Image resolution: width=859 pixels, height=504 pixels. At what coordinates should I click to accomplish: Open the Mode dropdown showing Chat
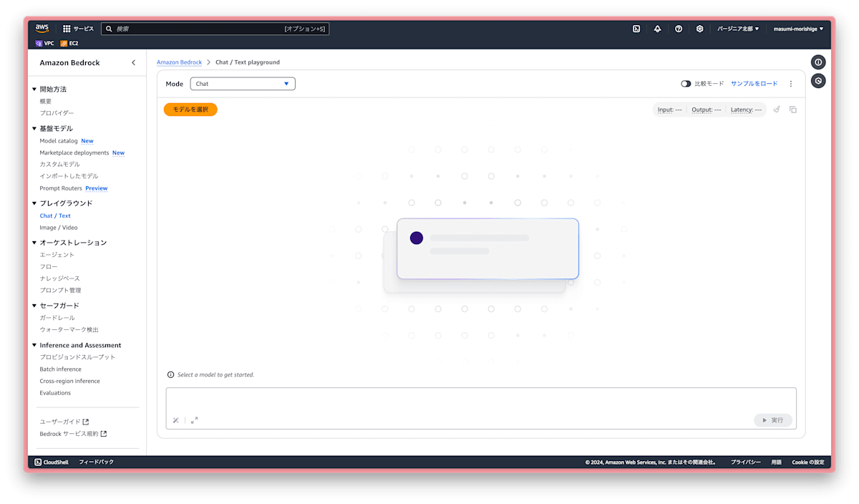243,84
